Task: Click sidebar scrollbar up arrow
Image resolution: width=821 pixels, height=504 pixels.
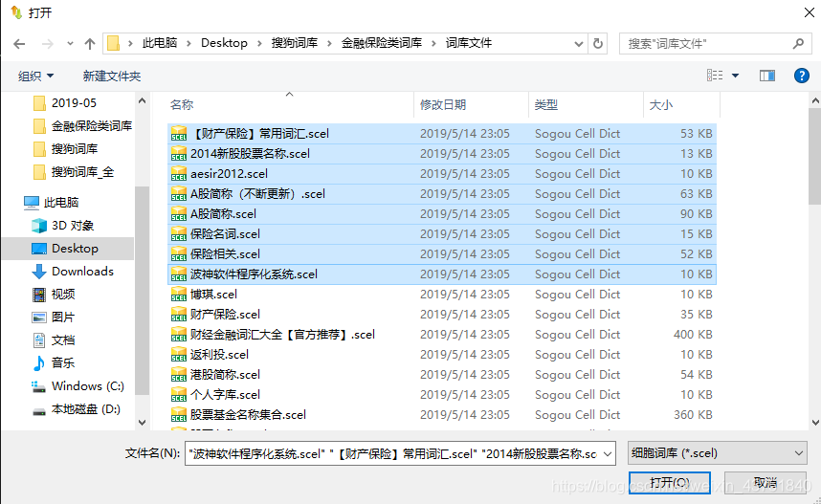Action: pos(142,100)
